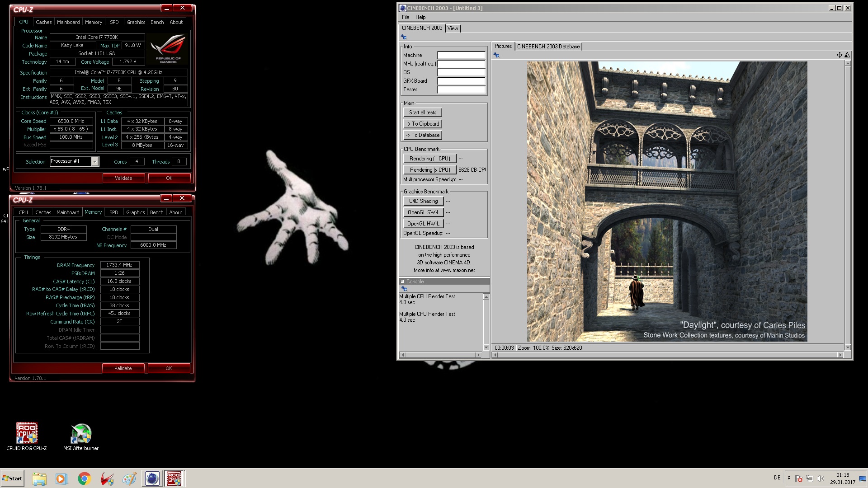
Task: Click the Cinebench title bar app icon
Action: click(403, 8)
